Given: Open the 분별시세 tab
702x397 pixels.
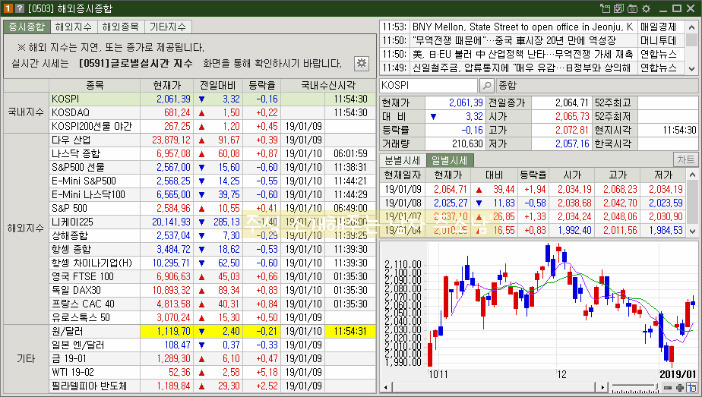Looking at the screenshot, I should [402, 160].
